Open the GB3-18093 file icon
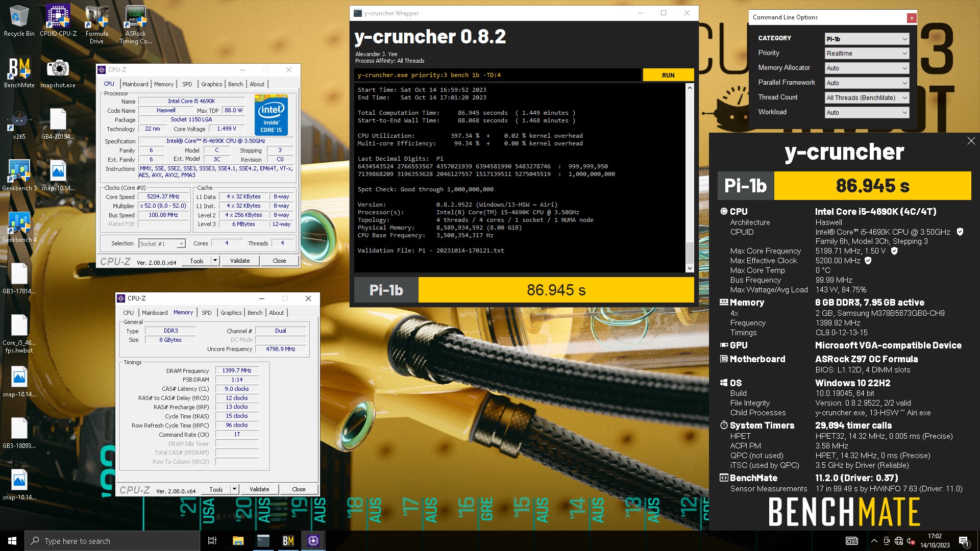 (x=19, y=433)
